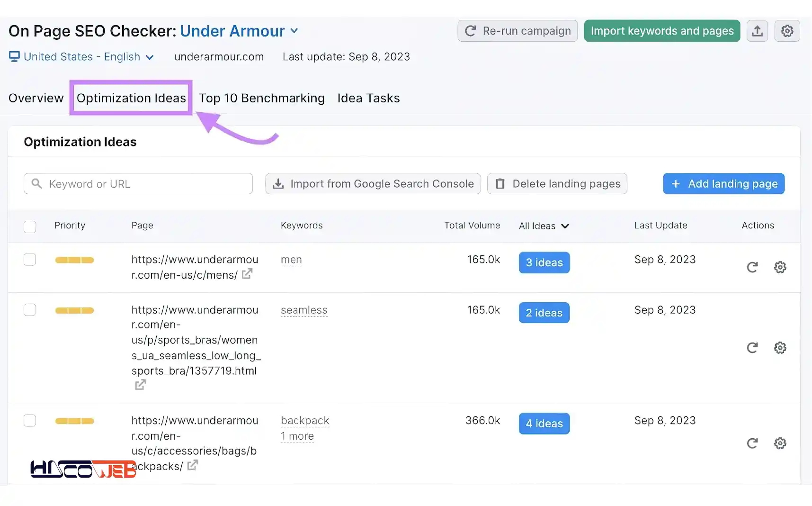
Task: Click the yellow priority bar in backpacks row
Action: tap(74, 421)
